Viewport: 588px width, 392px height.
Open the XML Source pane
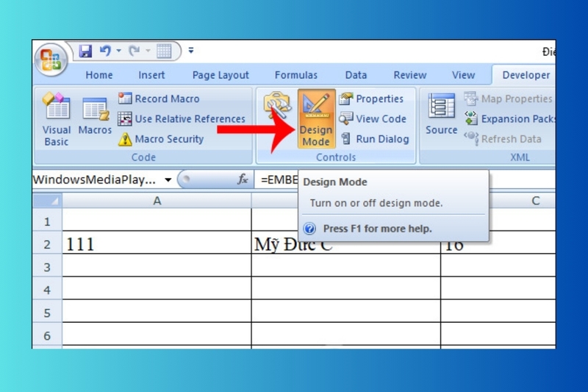[x=442, y=114]
